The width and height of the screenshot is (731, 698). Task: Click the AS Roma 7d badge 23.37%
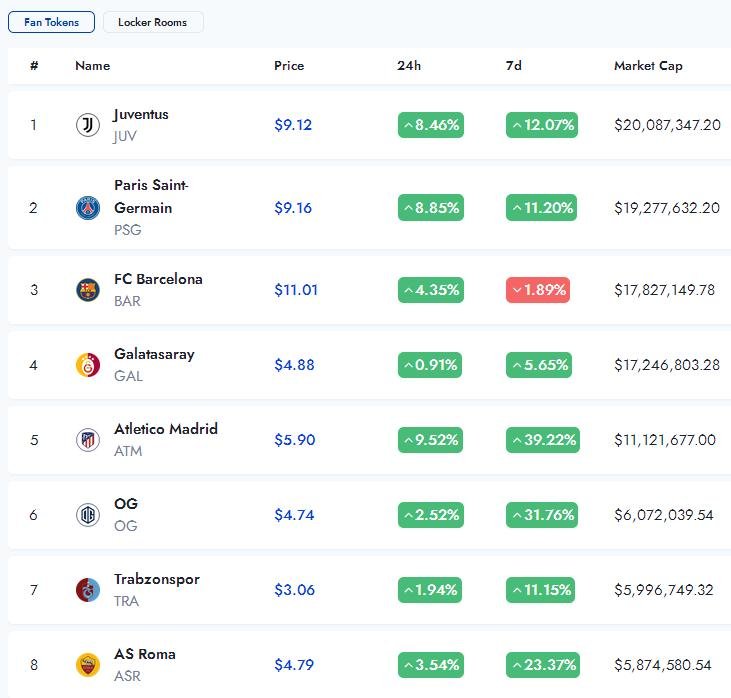543,665
